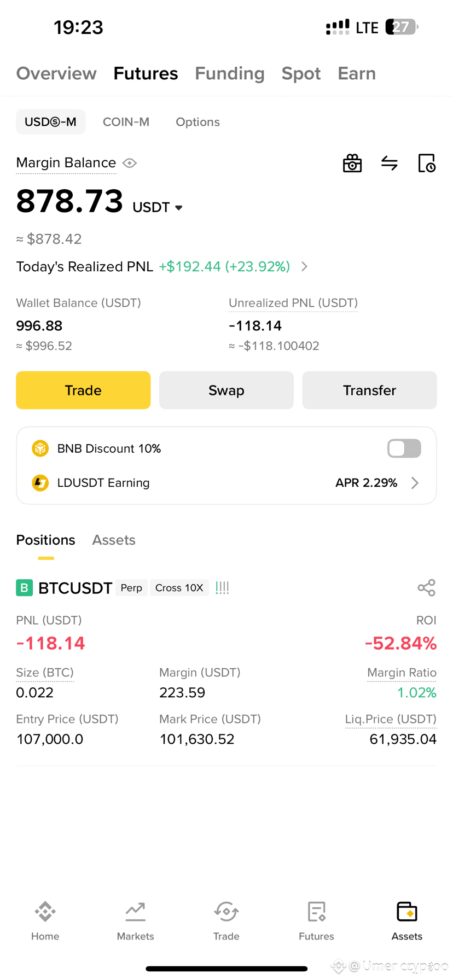
Task: Expand the USDT currency dropdown arrow
Action: 178,208
